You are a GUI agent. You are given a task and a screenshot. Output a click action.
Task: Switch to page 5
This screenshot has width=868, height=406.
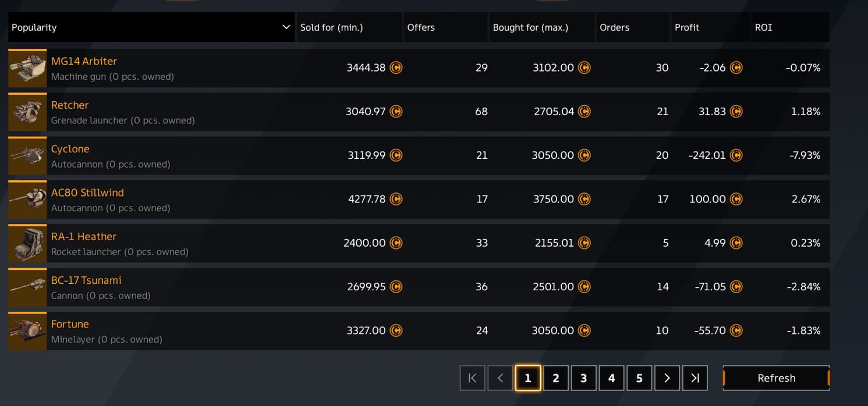[x=639, y=378]
